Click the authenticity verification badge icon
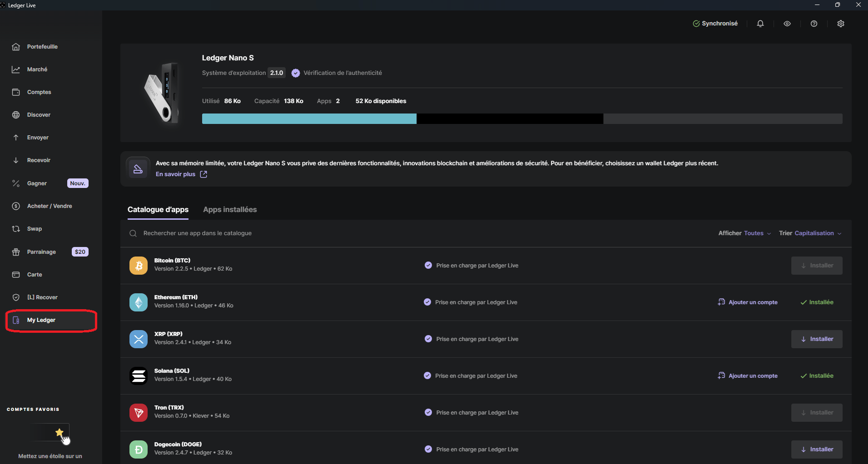 [296, 73]
